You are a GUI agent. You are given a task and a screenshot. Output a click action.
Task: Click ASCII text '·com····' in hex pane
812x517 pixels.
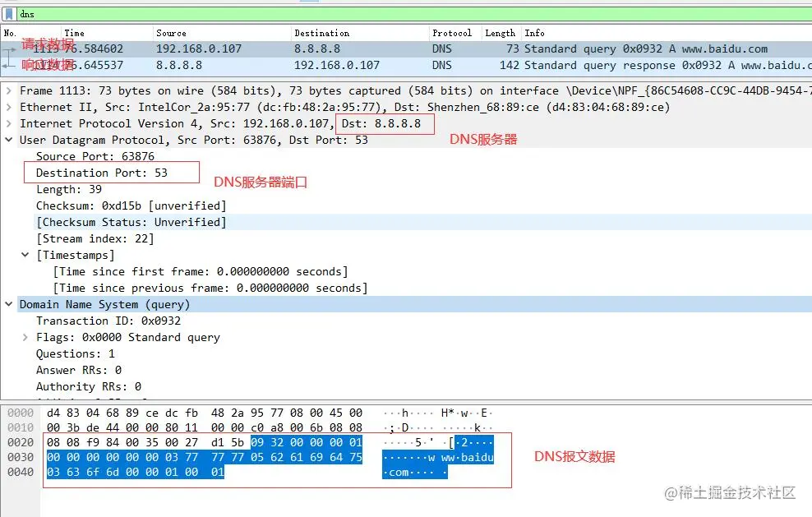tap(409, 472)
